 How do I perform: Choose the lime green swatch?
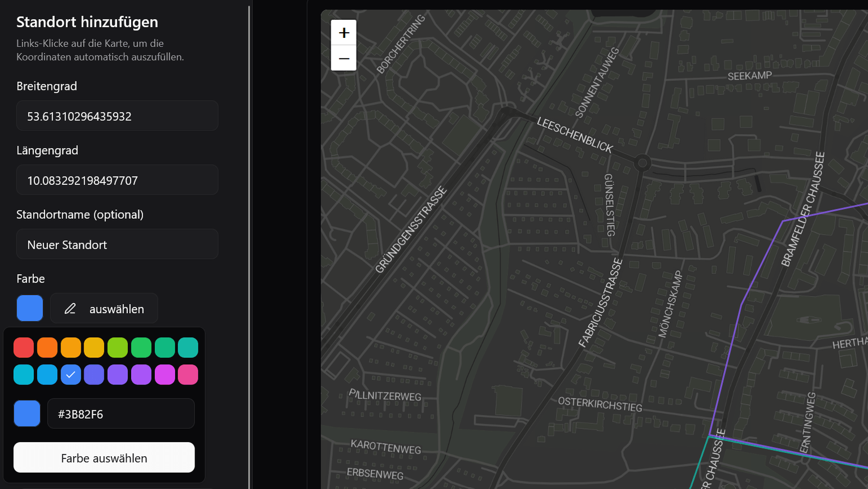[x=118, y=348]
